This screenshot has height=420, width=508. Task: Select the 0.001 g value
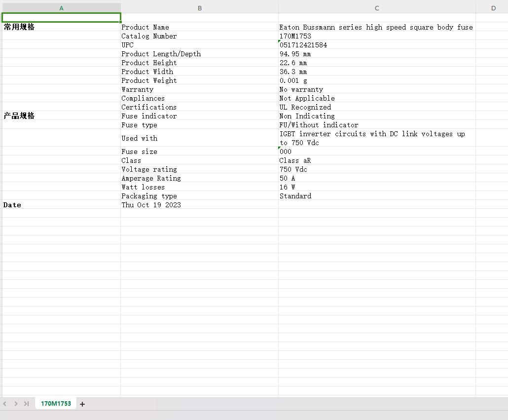click(377, 80)
